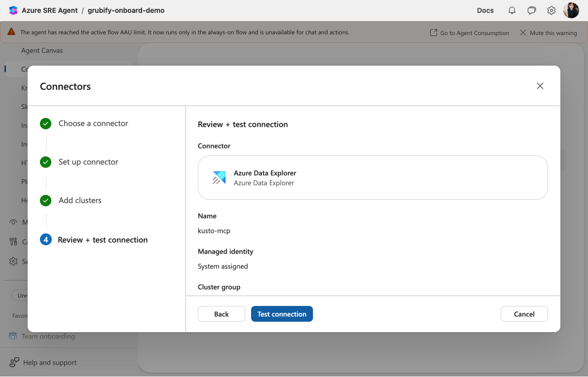
Task: Close the Connectors dialog with X
Action: [x=540, y=86]
